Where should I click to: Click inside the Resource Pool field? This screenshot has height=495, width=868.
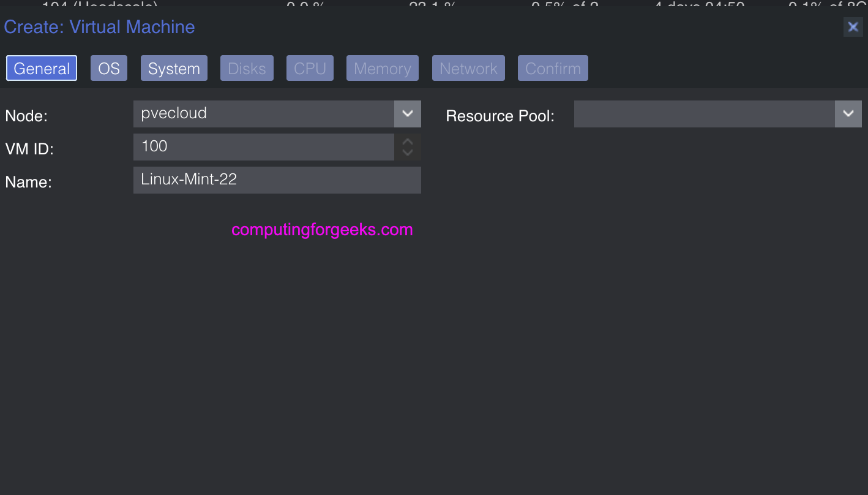704,114
